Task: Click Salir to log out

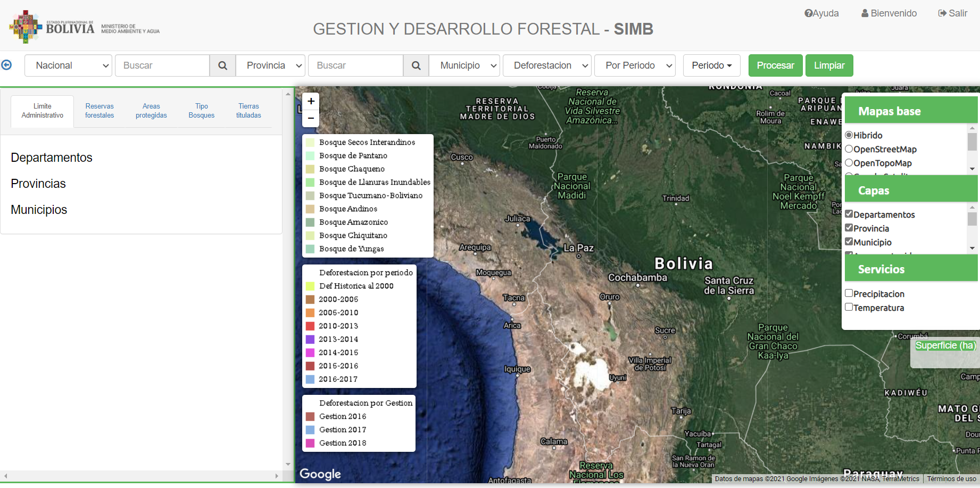Action: (x=953, y=13)
